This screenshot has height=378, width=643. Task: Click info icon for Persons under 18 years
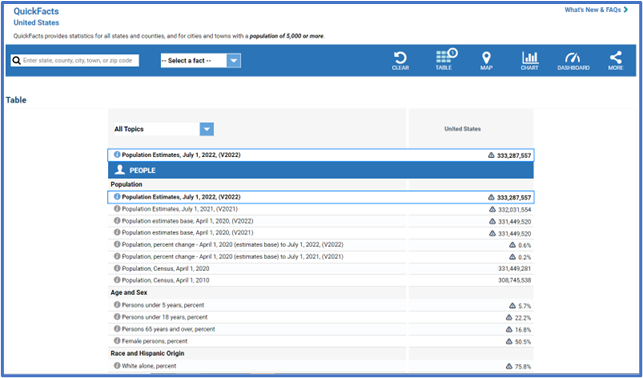(x=117, y=317)
